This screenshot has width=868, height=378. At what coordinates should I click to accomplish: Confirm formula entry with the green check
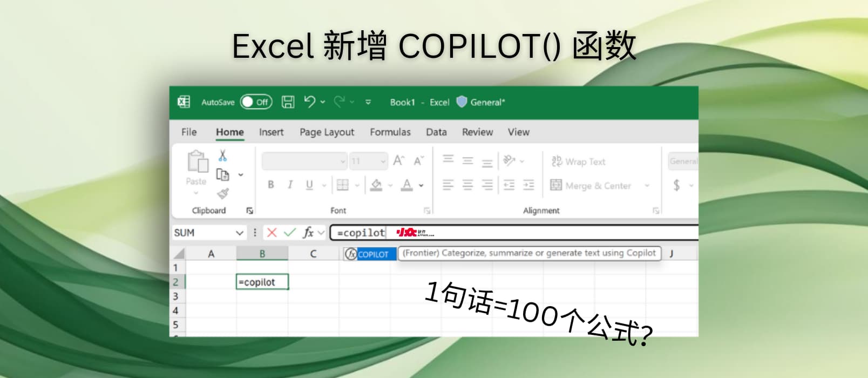(290, 233)
